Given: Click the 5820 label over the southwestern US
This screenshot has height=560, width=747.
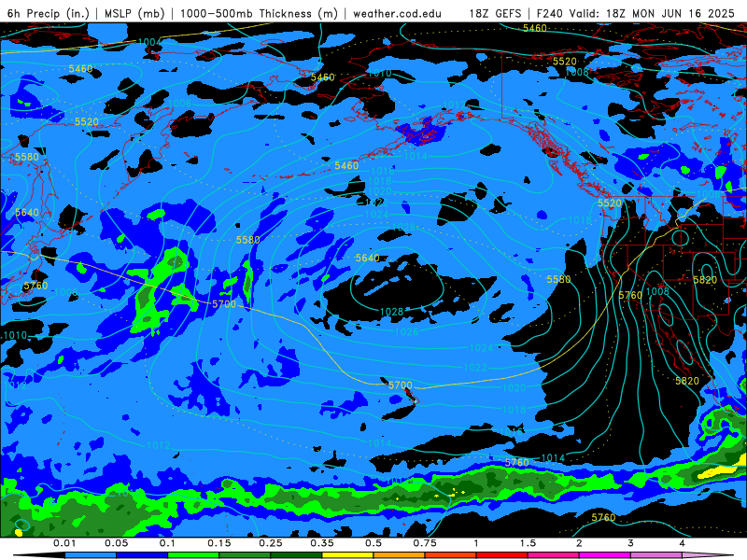Looking at the screenshot, I should [x=705, y=280].
